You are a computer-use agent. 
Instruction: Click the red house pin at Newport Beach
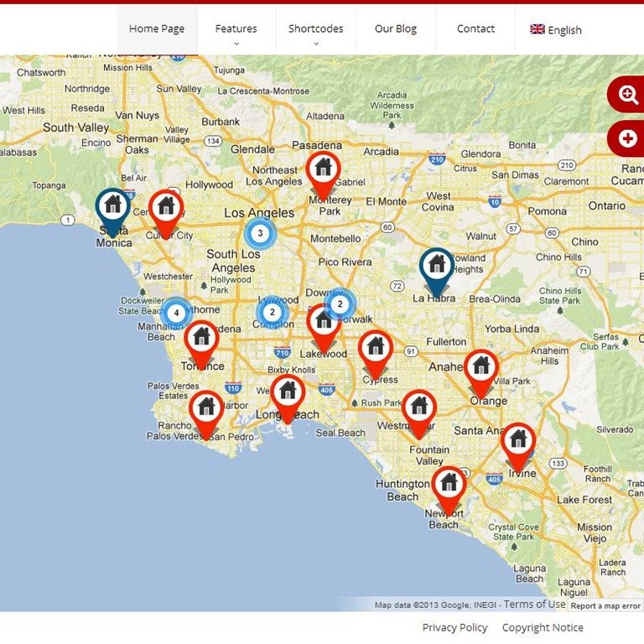coord(449,491)
